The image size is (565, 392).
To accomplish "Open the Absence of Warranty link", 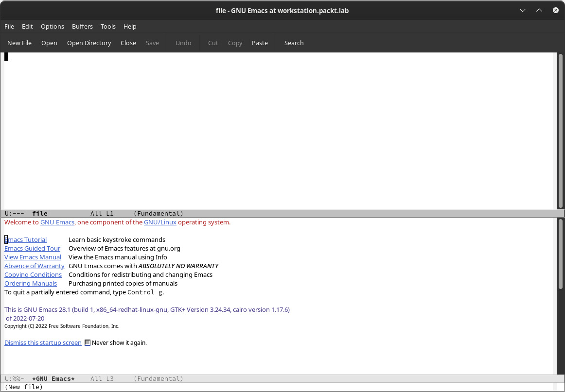I will coord(34,266).
